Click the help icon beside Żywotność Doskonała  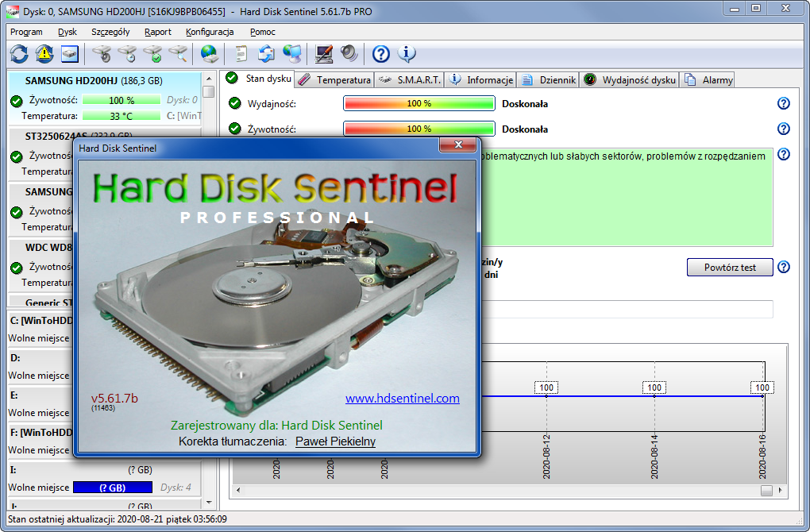click(784, 129)
